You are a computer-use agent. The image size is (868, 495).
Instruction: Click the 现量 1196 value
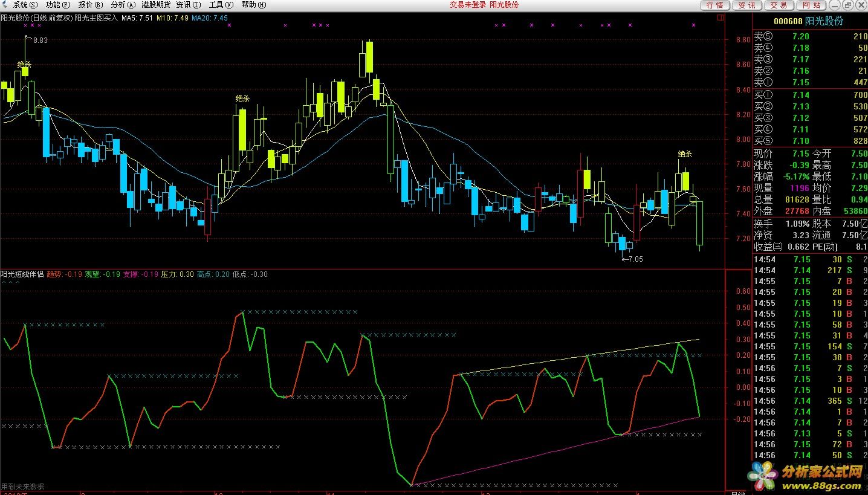[799, 189]
